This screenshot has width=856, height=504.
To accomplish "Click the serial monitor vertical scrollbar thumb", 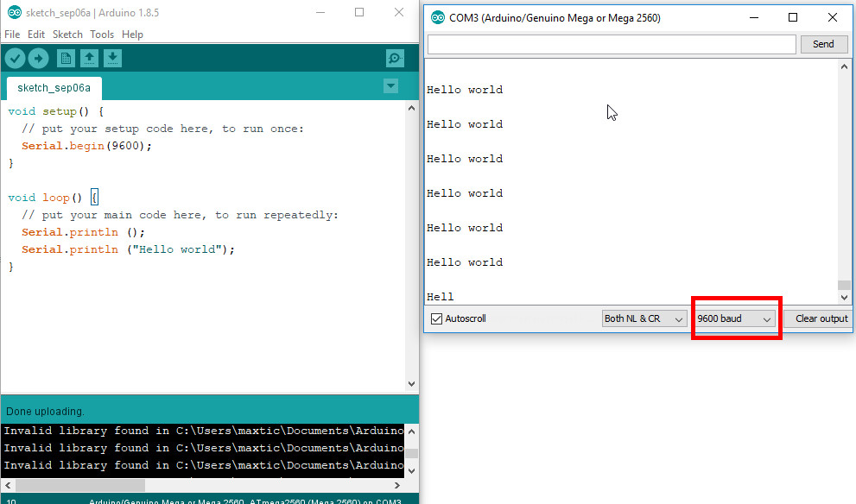I will (x=844, y=286).
